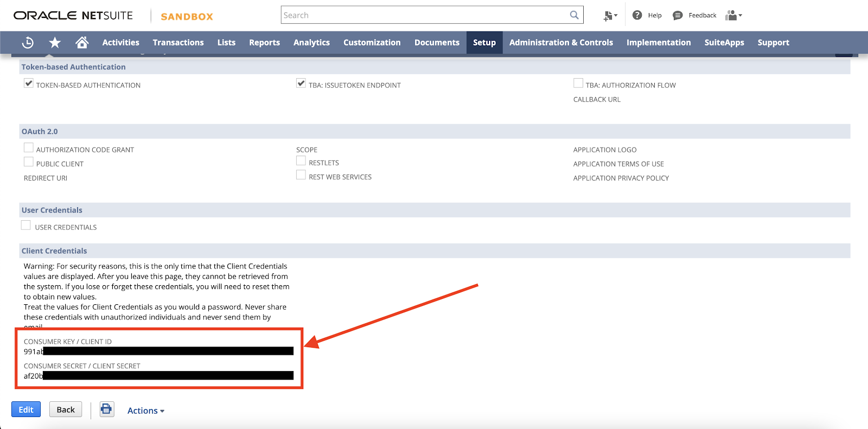This screenshot has width=868, height=429.
Task: Open the Customization menu
Action: tap(372, 42)
